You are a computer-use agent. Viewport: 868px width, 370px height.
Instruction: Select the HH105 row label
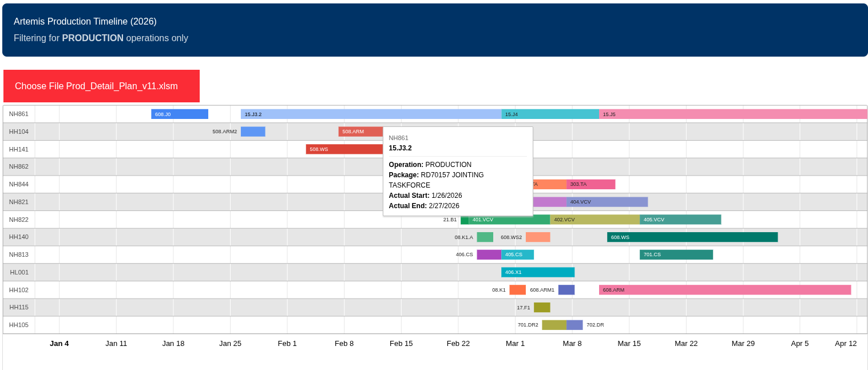(19, 325)
